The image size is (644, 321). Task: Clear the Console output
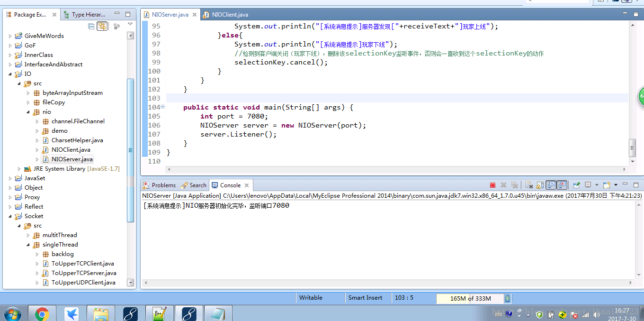(x=529, y=185)
